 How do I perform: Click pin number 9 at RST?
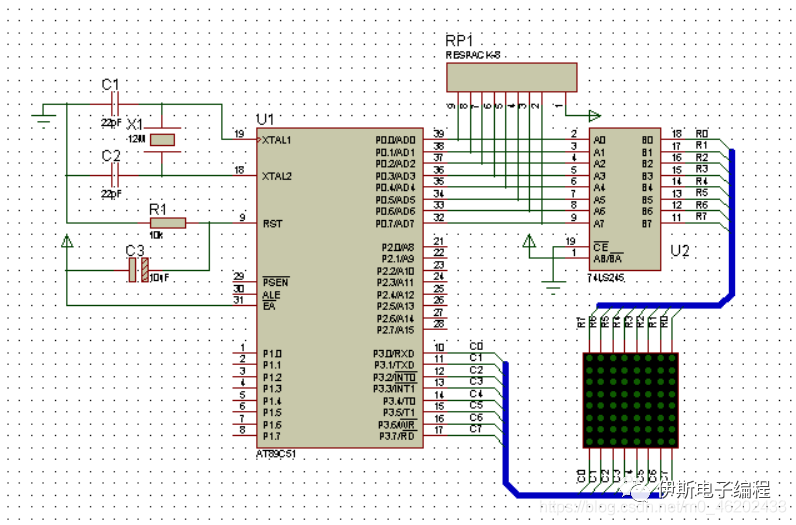243,217
